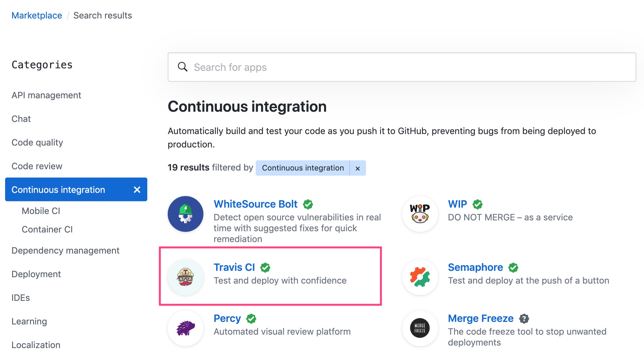Open Percy listing title
Screen dimensions: 644x357
pyautogui.click(x=227, y=318)
